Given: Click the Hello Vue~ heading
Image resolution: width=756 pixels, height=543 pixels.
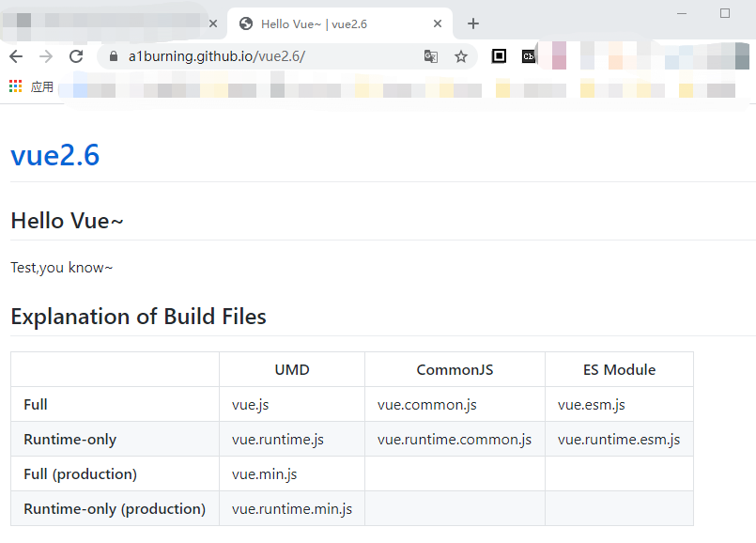Looking at the screenshot, I should [67, 221].
